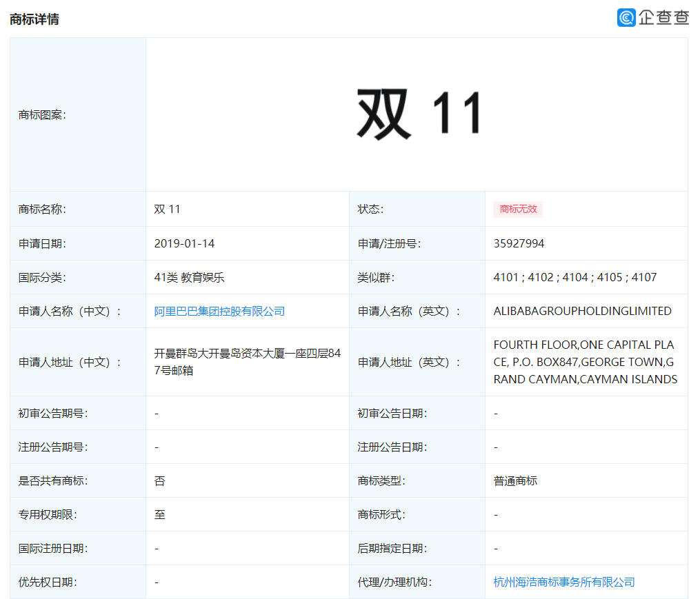The image size is (700, 599).
Task: Click the Chinese applicant address text
Action: (247, 362)
